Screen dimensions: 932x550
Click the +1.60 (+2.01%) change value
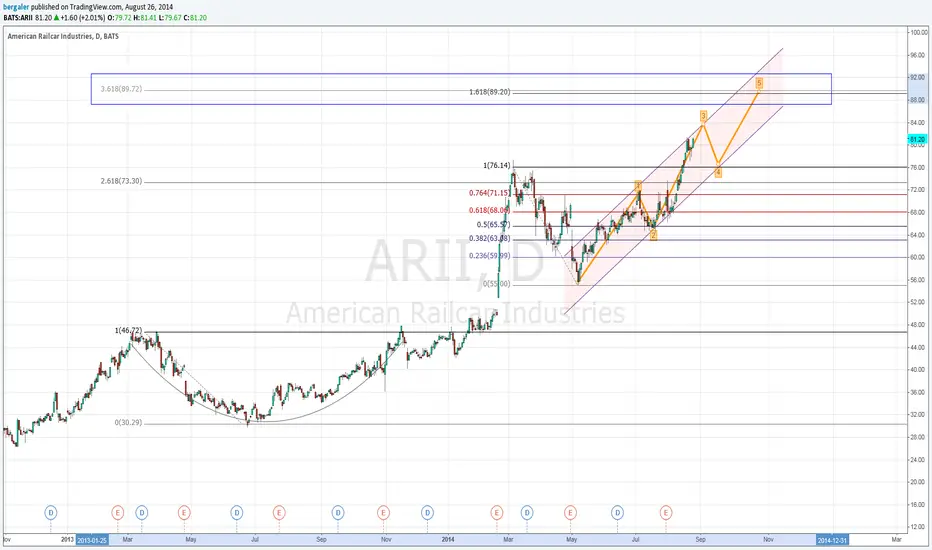83,18
